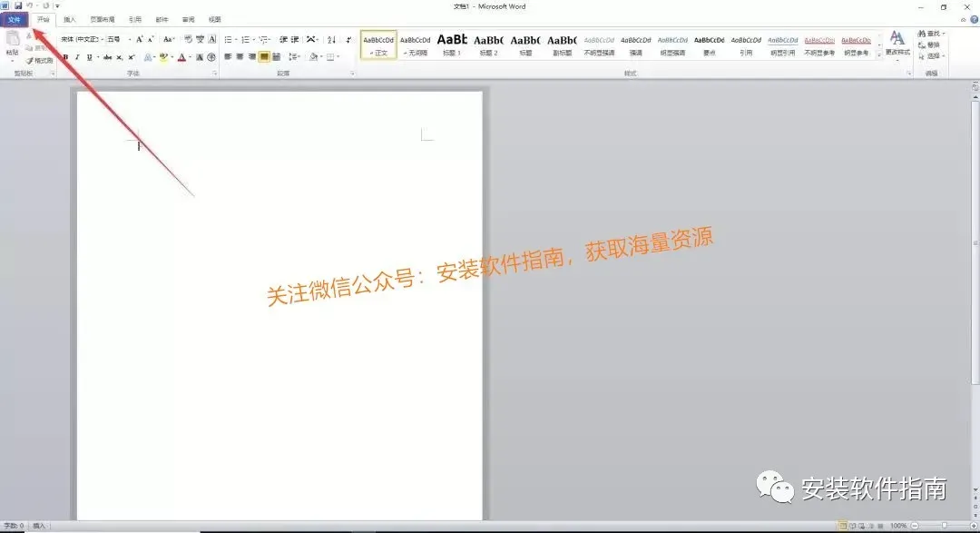
Task: Select Center paragraph alignment
Action: pos(240,57)
